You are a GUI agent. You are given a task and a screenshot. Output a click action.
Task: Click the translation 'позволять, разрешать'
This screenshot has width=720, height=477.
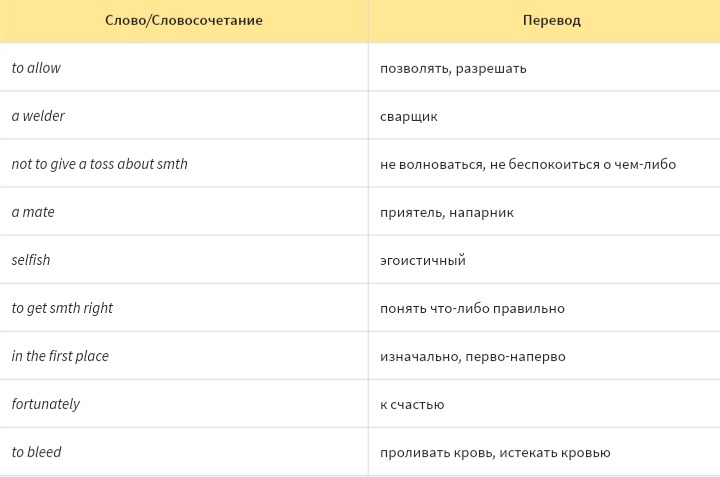(x=453, y=68)
